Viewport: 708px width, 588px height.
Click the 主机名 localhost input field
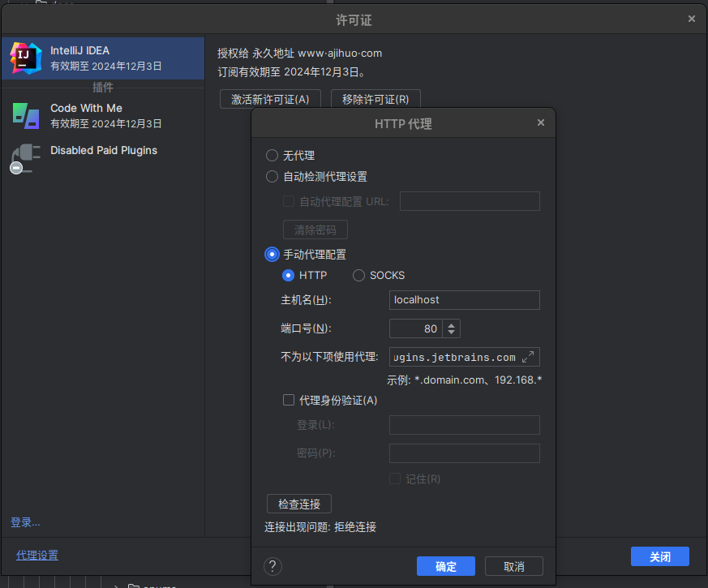(x=464, y=300)
